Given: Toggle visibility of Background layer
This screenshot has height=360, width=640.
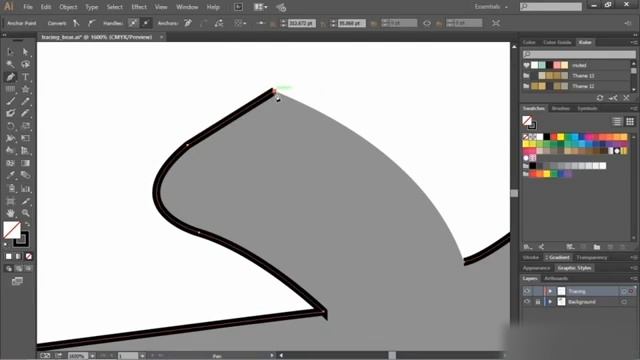Looking at the screenshot, I should pos(527,302).
